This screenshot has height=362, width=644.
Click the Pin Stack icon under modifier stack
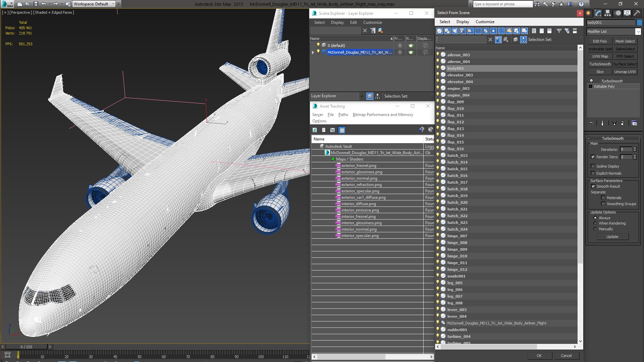pos(591,123)
